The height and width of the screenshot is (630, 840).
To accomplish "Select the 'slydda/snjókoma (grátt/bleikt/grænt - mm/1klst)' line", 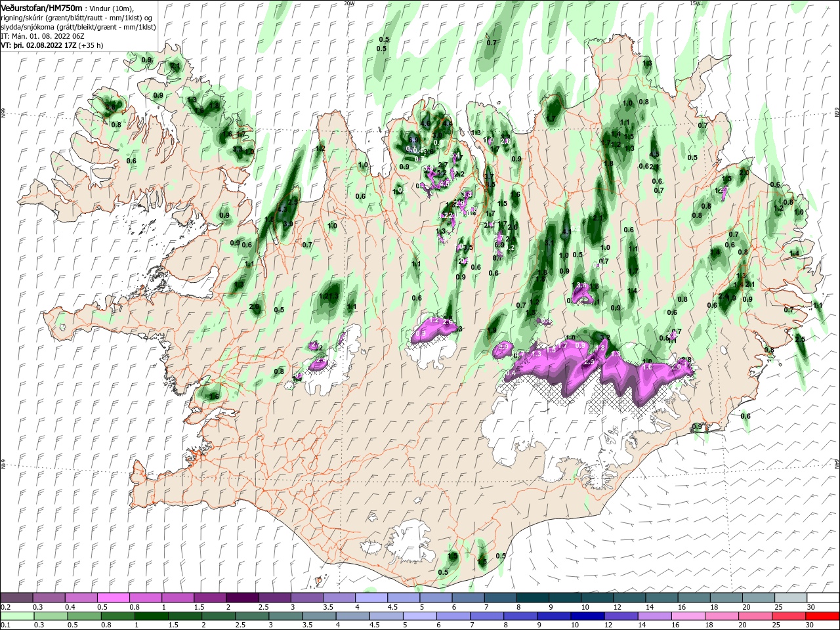I will [78, 27].
